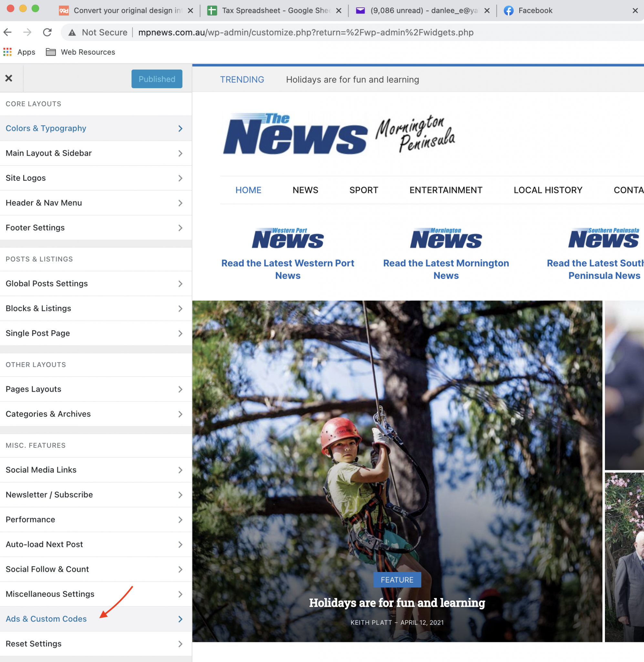The height and width of the screenshot is (662, 644).
Task: Close the Tax Spreadsheet tab
Action: (x=338, y=11)
